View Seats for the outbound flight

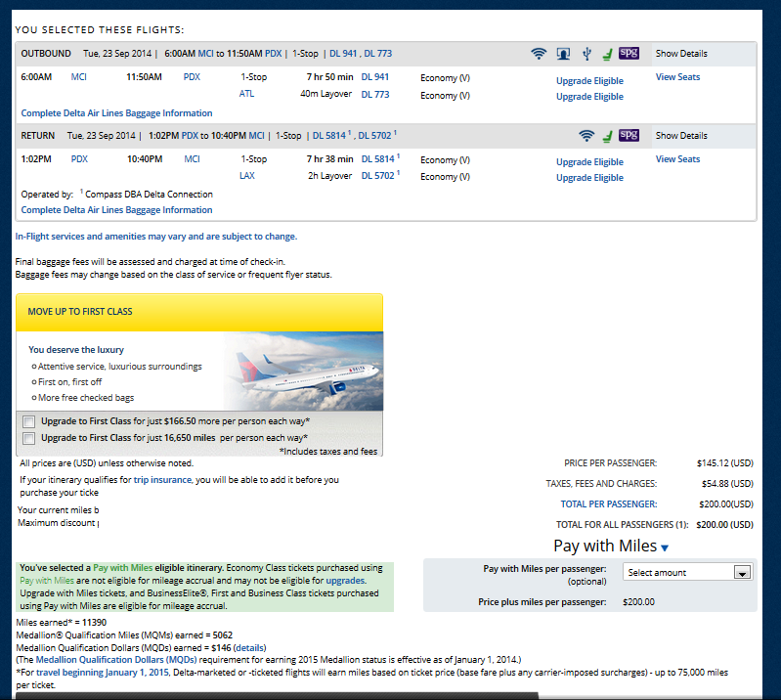tap(677, 77)
